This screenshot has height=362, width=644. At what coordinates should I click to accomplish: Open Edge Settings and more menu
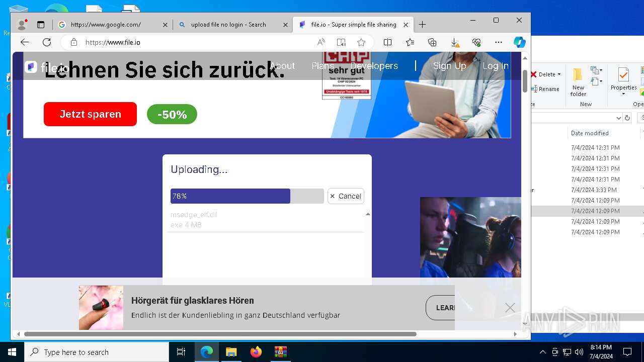pos(499,42)
